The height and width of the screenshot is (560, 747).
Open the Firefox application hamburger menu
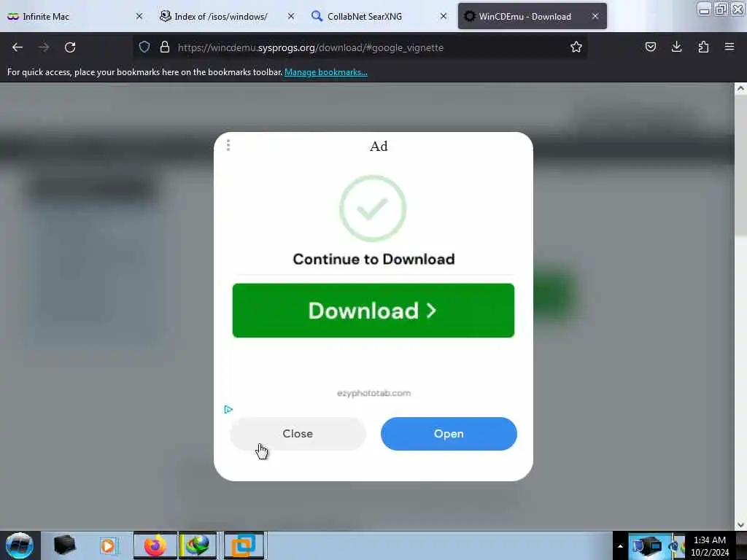coord(729,47)
